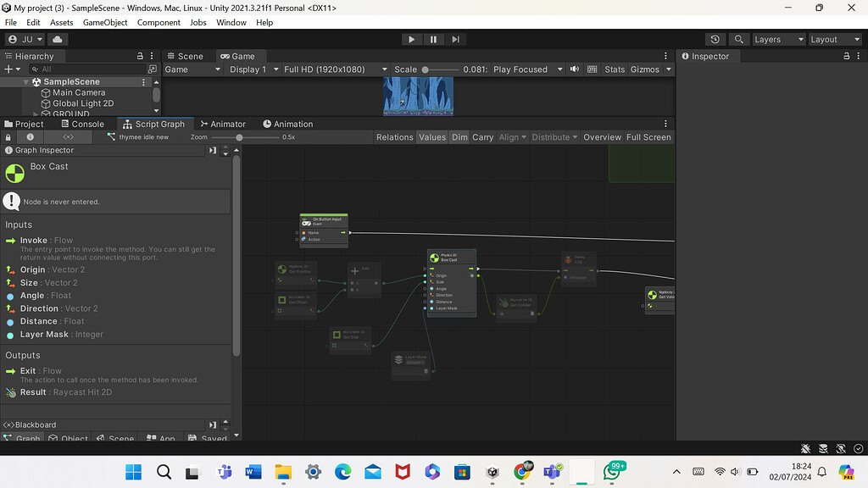This screenshot has height=488, width=868.
Task: Click the Stats icon in the Game view toolbar
Action: click(615, 69)
